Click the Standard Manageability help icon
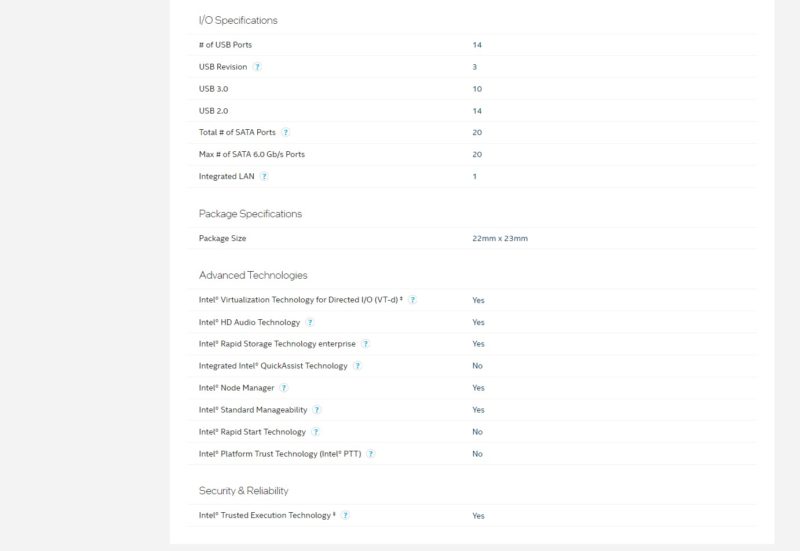The width and height of the screenshot is (800, 551). click(x=317, y=410)
